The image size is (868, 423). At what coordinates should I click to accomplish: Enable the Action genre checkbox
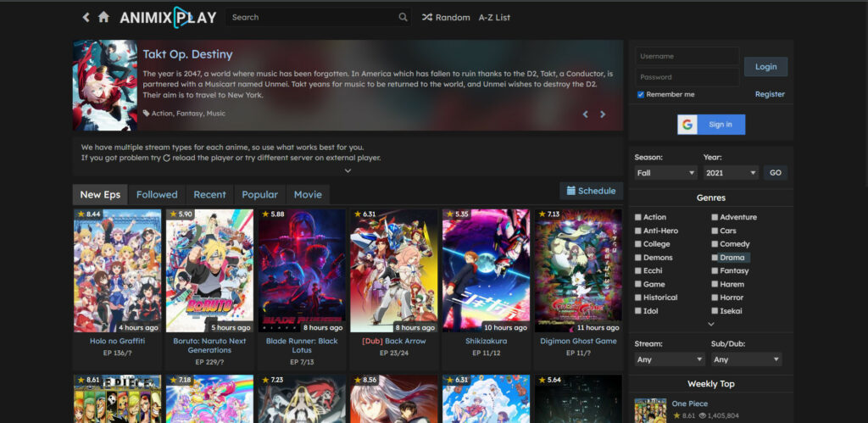tap(638, 217)
